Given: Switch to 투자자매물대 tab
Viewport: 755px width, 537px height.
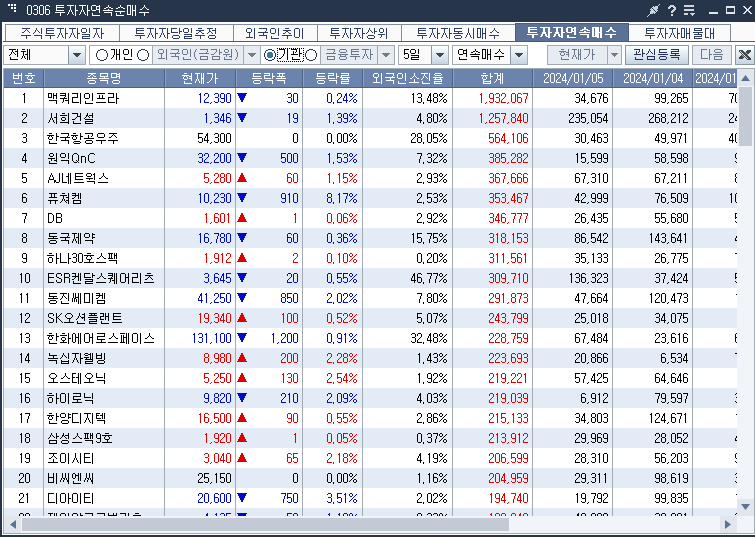Looking at the screenshot, I should [679, 33].
